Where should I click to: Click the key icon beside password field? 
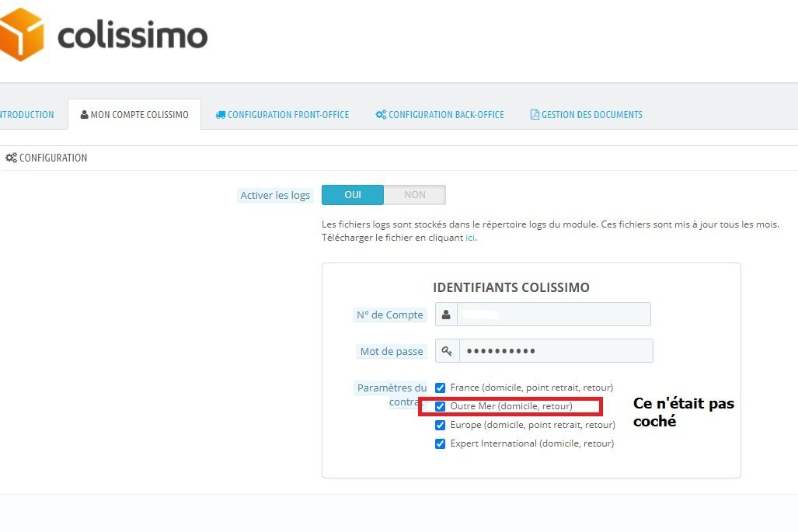point(447,351)
